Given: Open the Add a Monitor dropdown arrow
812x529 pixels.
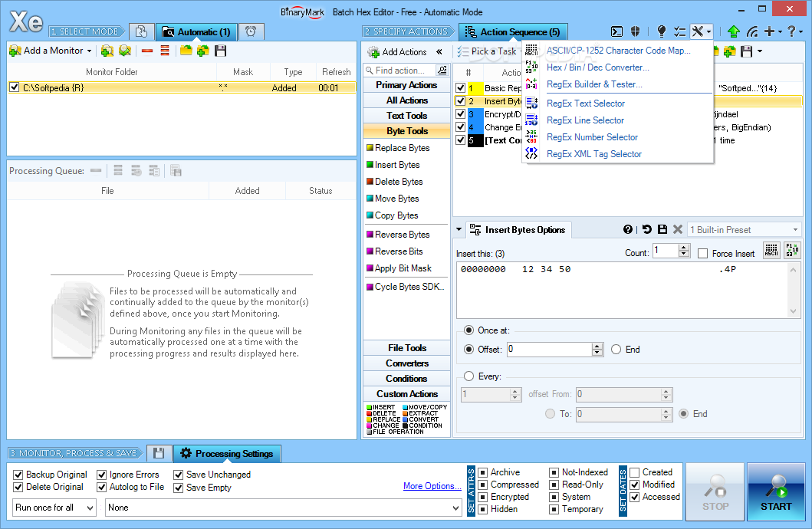Looking at the screenshot, I should coord(89,51).
